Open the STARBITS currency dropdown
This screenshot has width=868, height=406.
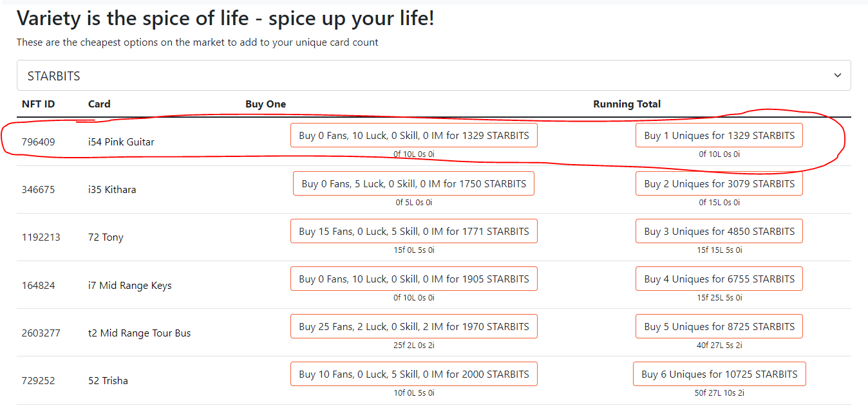tap(433, 75)
